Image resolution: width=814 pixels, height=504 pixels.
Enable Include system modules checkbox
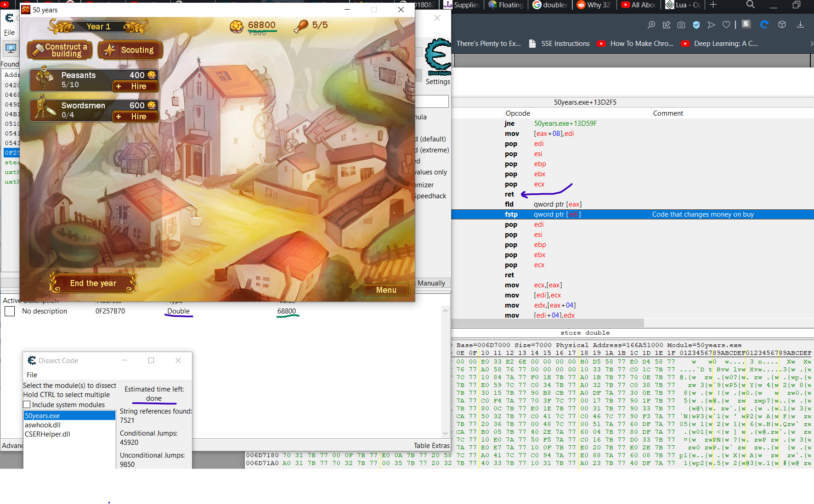pos(27,405)
